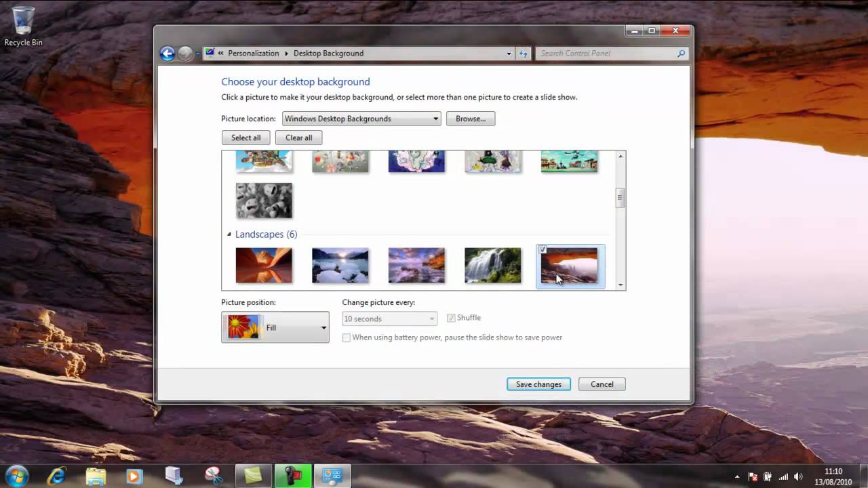The height and width of the screenshot is (488, 868).
Task: Click the list scroll down arrow
Action: pos(620,285)
